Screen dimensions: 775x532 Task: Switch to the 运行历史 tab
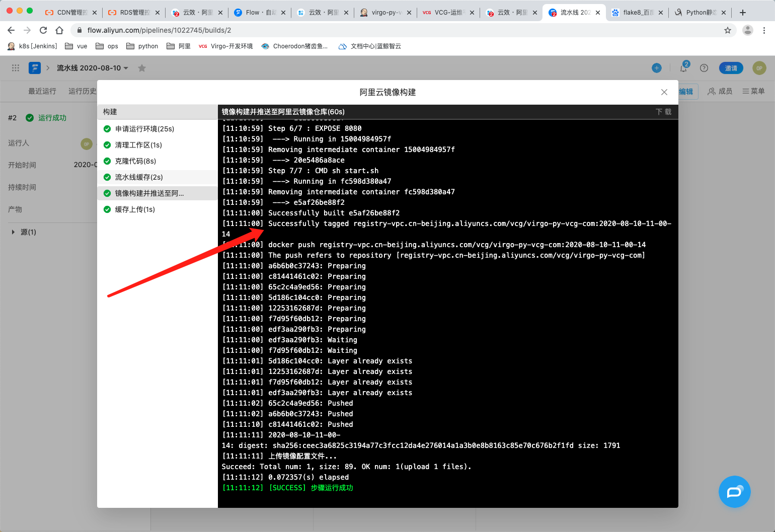point(83,91)
